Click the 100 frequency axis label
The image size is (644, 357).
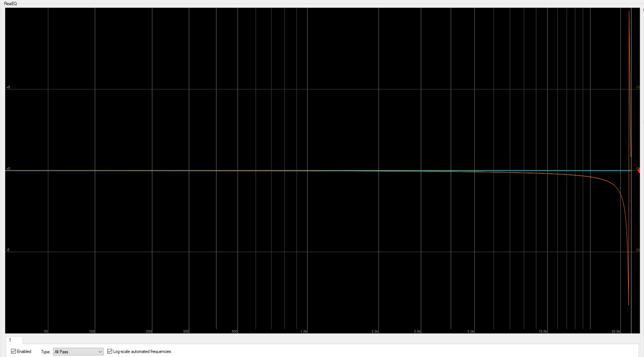[x=92, y=332]
